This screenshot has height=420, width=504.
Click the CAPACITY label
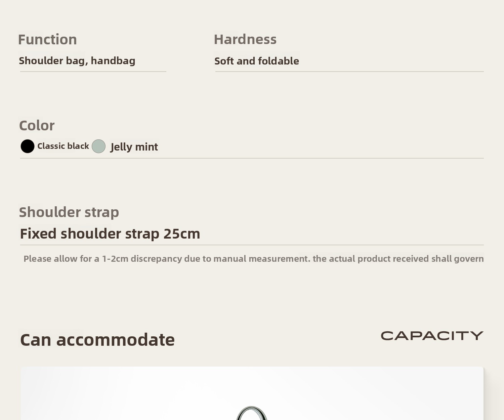pyautogui.click(x=432, y=336)
